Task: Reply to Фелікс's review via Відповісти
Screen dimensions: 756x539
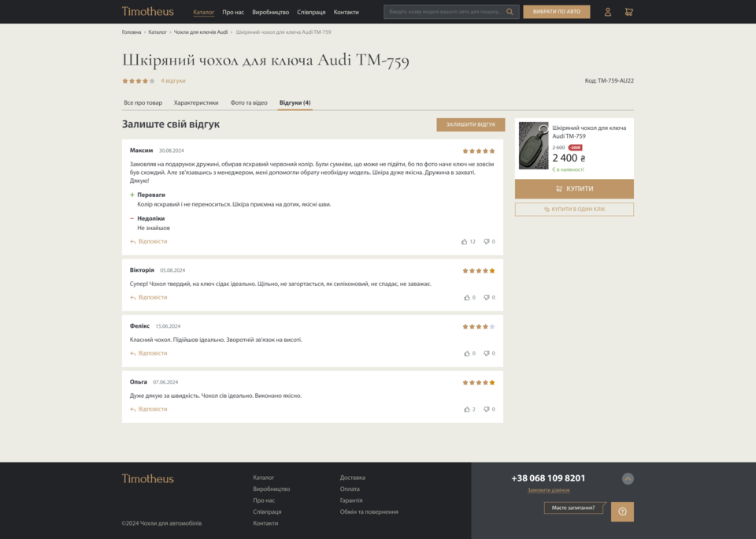Action: click(x=149, y=353)
